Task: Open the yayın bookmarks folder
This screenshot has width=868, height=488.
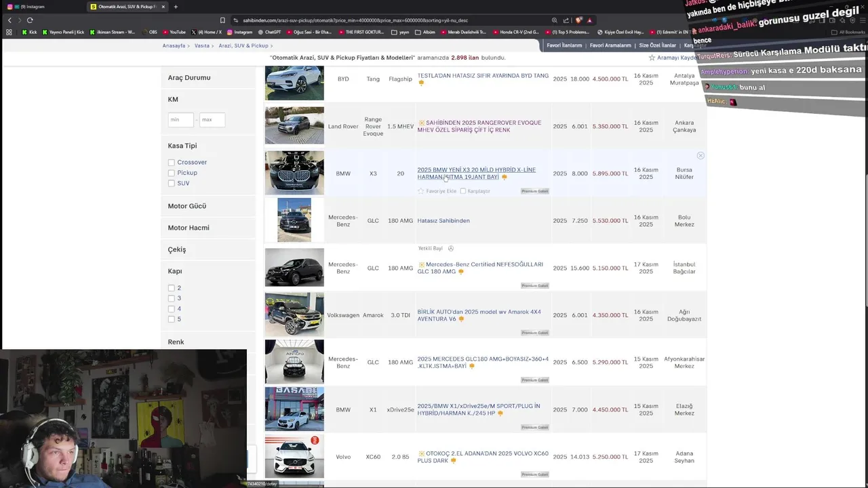Action: [x=401, y=32]
